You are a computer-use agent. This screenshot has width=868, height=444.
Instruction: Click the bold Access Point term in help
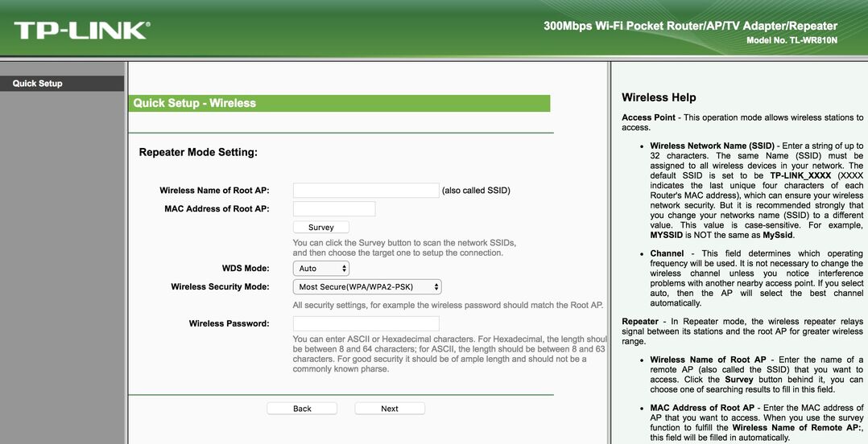click(648, 117)
